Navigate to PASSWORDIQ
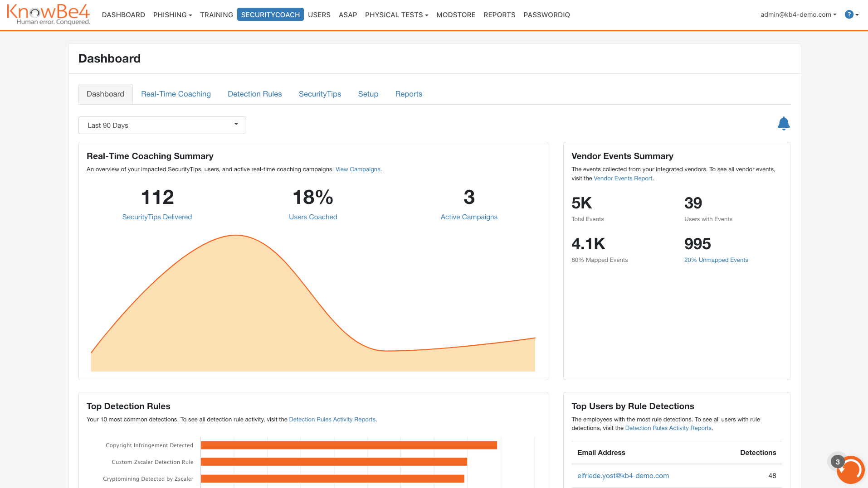This screenshot has width=868, height=488. 546,14
